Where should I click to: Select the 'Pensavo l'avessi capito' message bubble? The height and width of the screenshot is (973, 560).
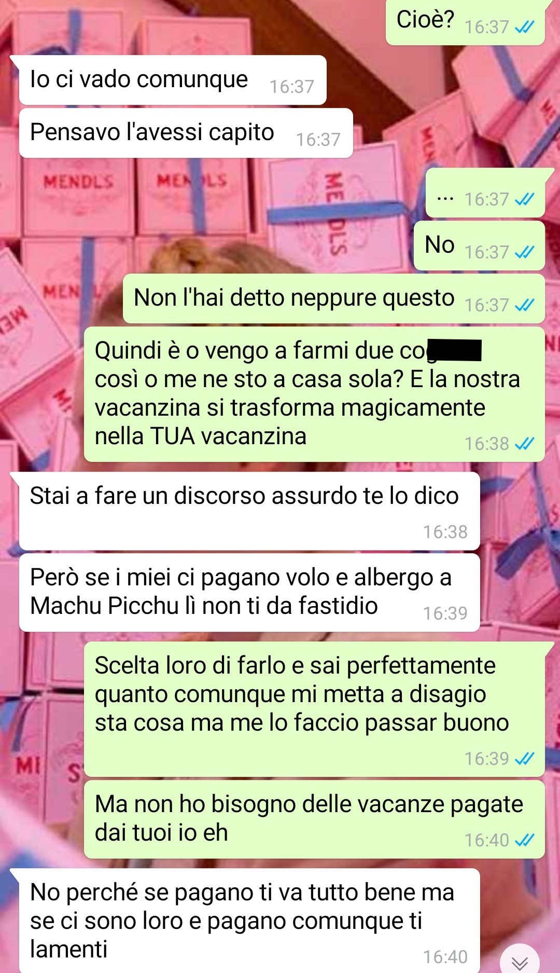pos(186,133)
